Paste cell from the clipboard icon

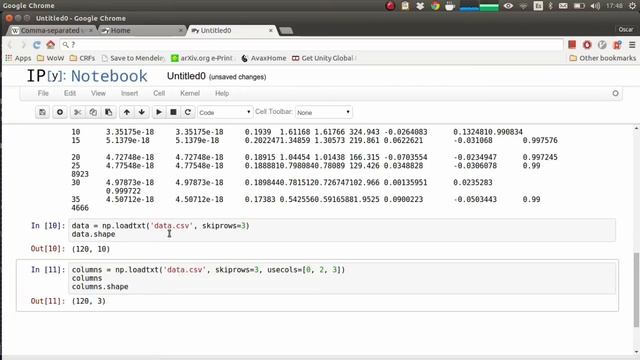(x=109, y=112)
